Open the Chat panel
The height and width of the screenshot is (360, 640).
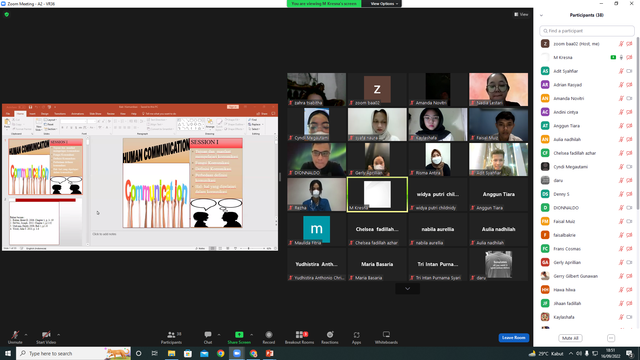208,337
